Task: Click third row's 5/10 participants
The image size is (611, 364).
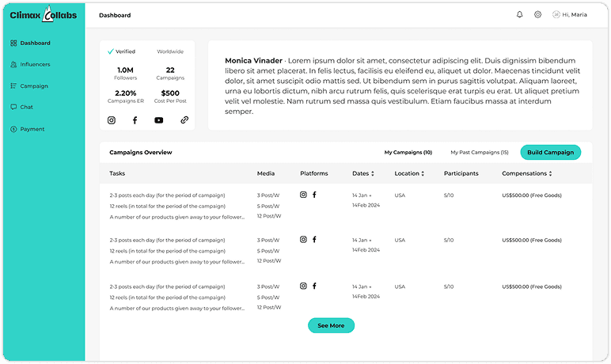Action: (449, 286)
